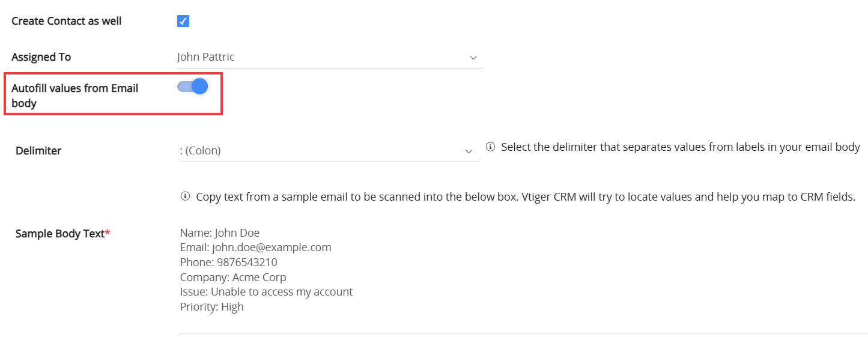
Task: Open the Delimiter dropdown showing Colon
Action: pos(324,151)
